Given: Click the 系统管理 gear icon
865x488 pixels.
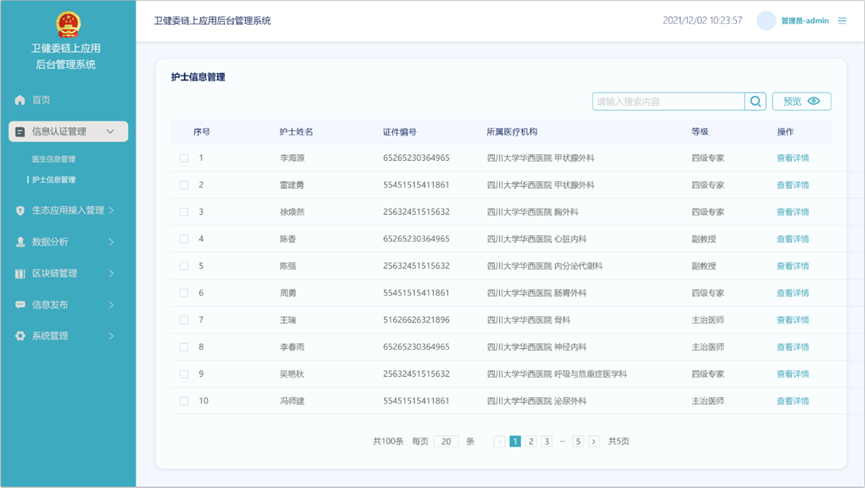Looking at the screenshot, I should 20,336.
